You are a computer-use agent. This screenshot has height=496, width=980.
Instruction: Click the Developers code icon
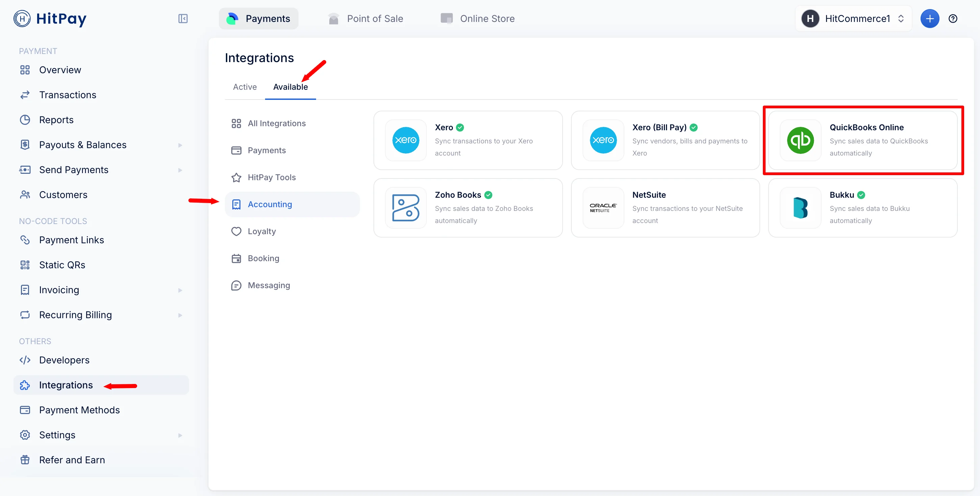point(25,360)
